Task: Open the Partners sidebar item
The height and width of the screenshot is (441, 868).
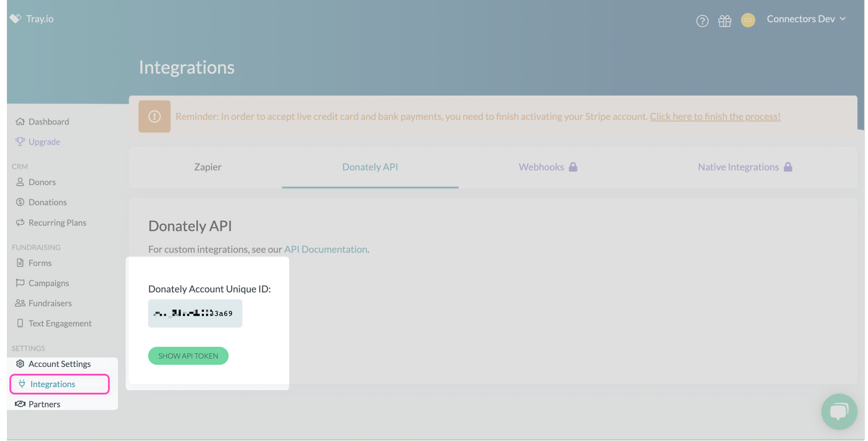Action: pos(44,404)
